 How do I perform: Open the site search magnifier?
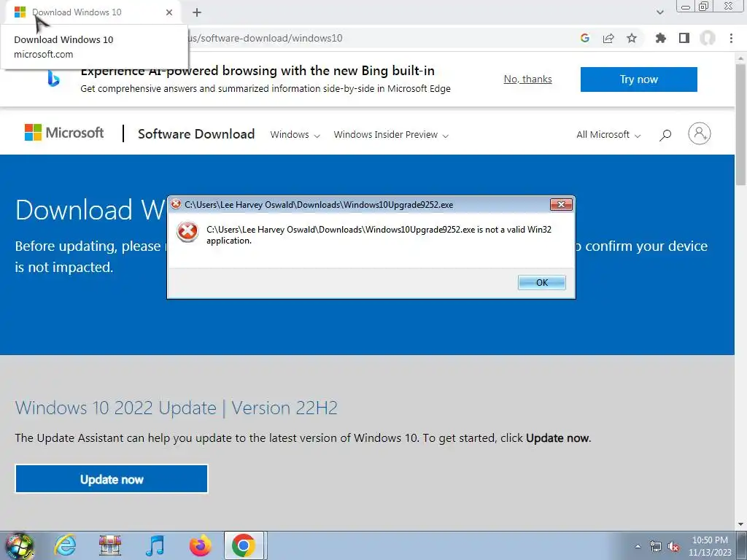(665, 135)
